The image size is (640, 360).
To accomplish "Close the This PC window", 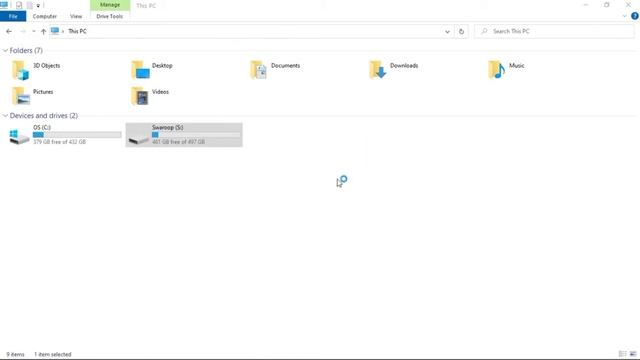I will coord(629,5).
